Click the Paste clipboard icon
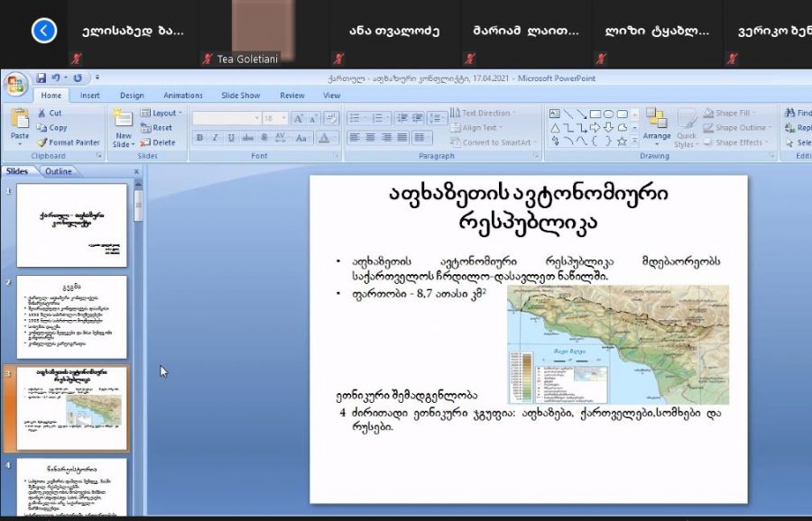The width and height of the screenshot is (812, 521). [20, 123]
